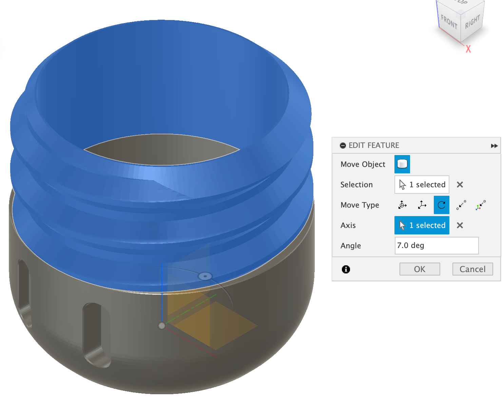Open the info icon in the dialog footer
This screenshot has width=504, height=420.
(x=346, y=269)
